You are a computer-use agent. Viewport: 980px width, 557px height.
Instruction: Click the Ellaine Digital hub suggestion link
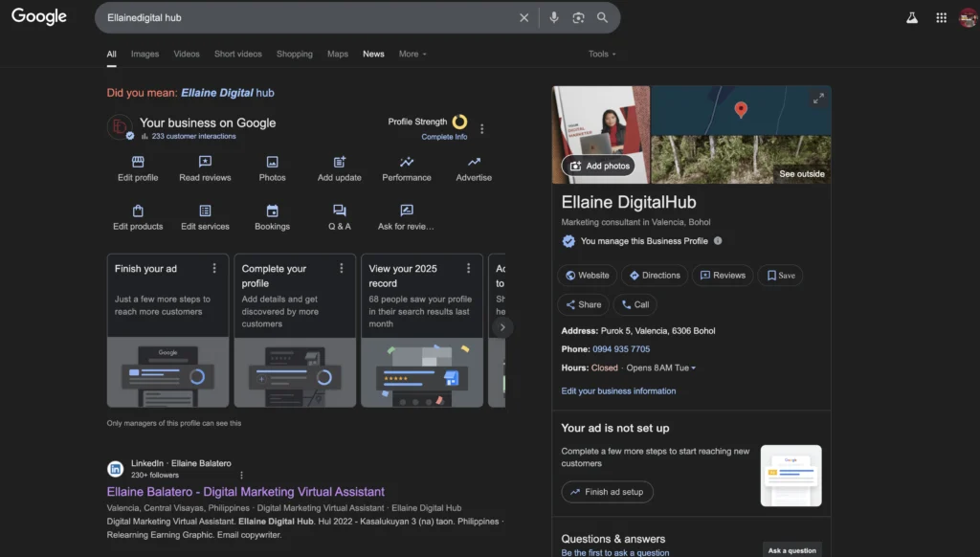click(x=228, y=93)
